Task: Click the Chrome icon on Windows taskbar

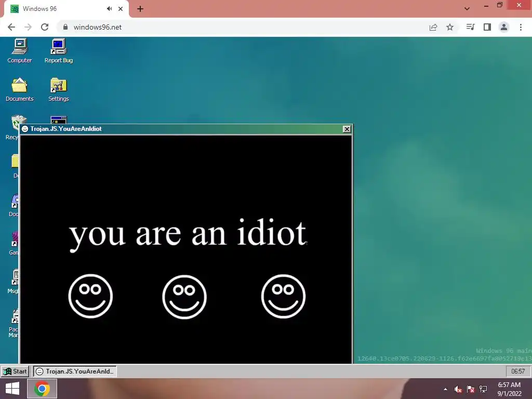Action: [42, 389]
